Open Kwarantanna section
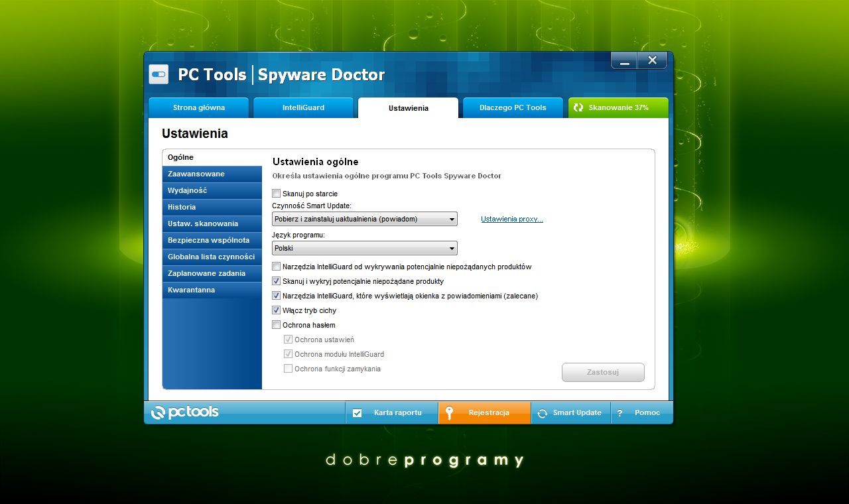Screen dimensions: 849x504 pyautogui.click(x=212, y=290)
